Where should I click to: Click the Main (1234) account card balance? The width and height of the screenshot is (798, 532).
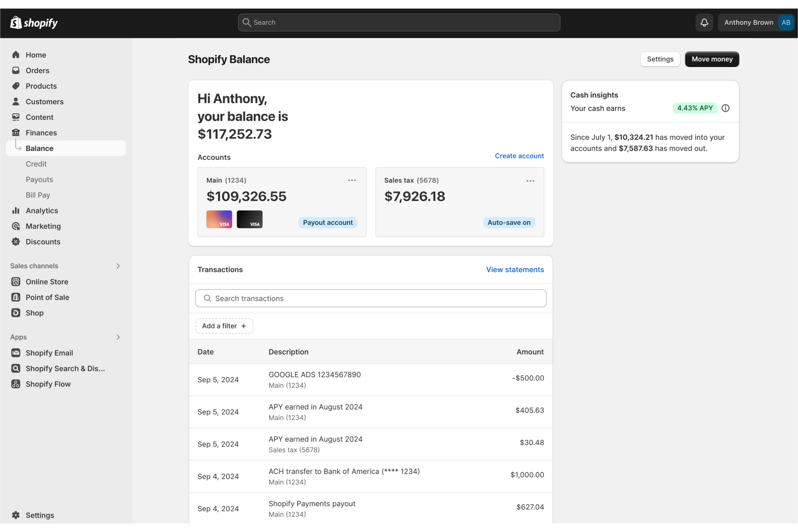pyautogui.click(x=246, y=196)
